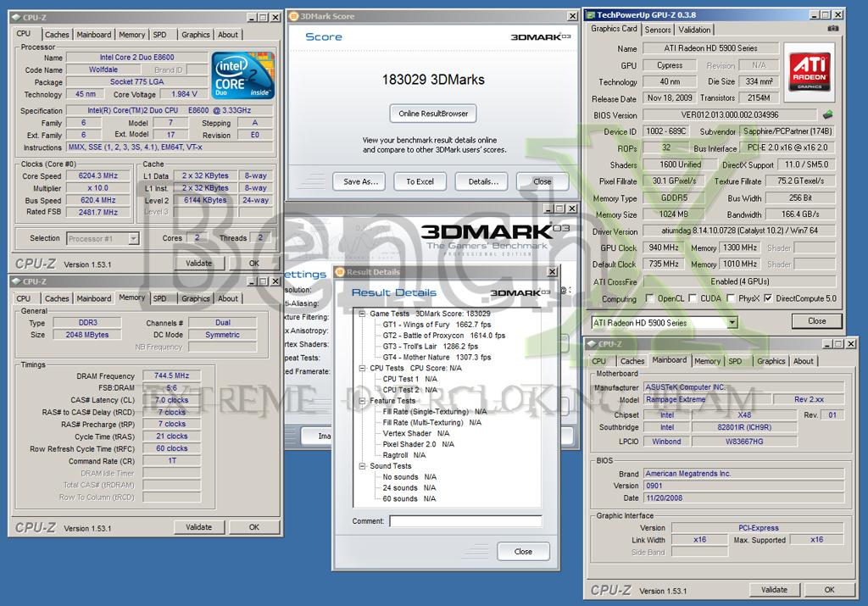Open Mainboard tab in top CPU-Z window

click(x=93, y=34)
